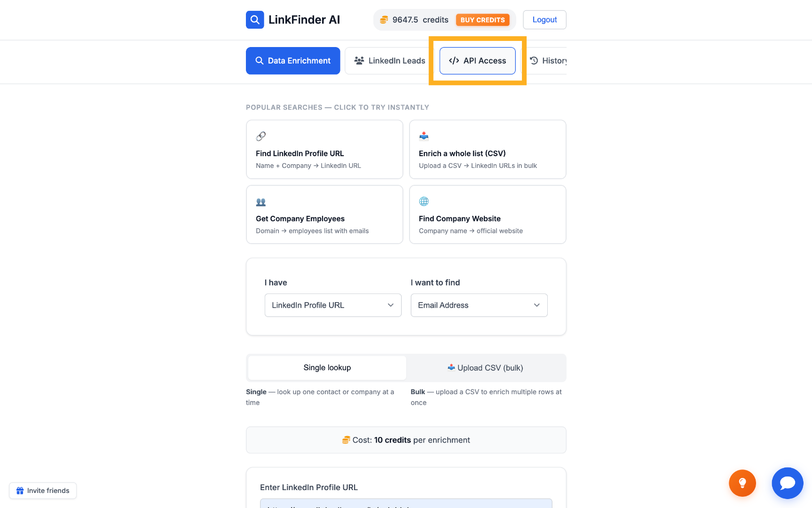Click the upload icon on Enrich a whole list card

pyautogui.click(x=424, y=136)
